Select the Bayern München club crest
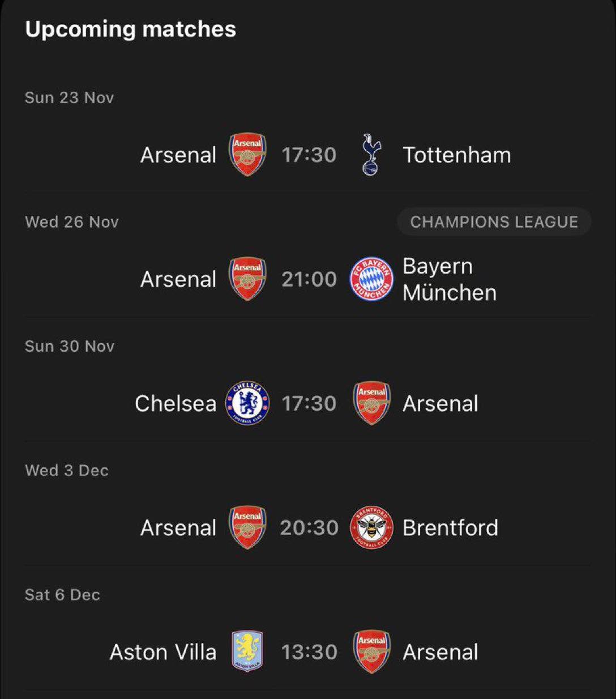 (371, 279)
